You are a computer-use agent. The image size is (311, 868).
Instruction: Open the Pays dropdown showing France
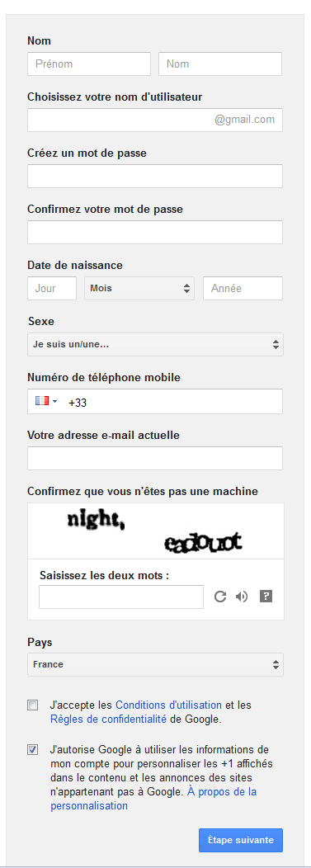coord(155,664)
